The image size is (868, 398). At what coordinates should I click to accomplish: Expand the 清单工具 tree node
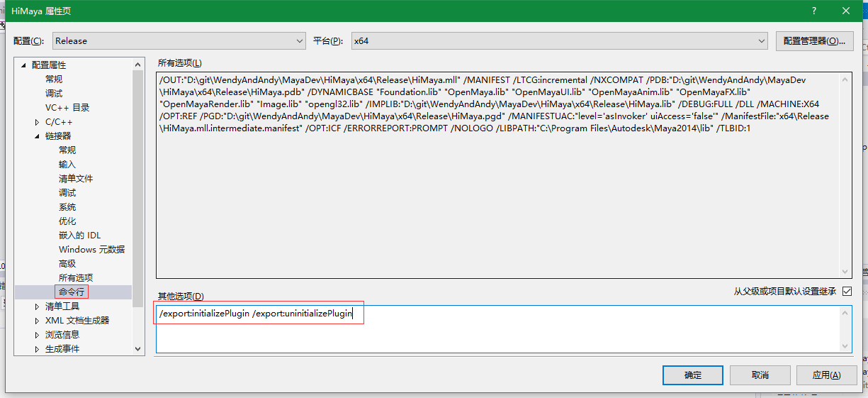pyautogui.click(x=38, y=306)
